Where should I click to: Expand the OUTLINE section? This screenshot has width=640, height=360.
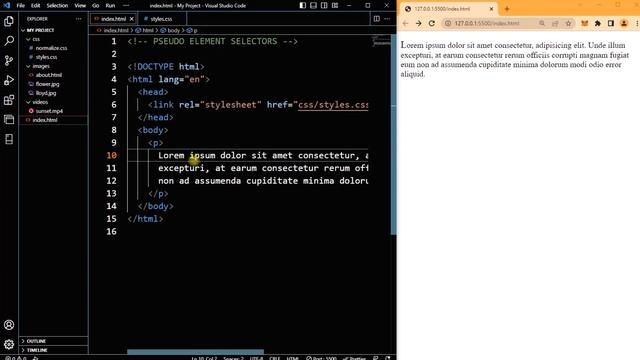[53, 341]
